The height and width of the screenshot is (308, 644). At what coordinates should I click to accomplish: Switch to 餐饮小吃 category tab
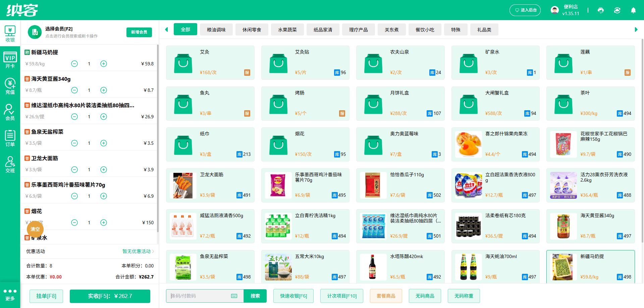tap(425, 29)
